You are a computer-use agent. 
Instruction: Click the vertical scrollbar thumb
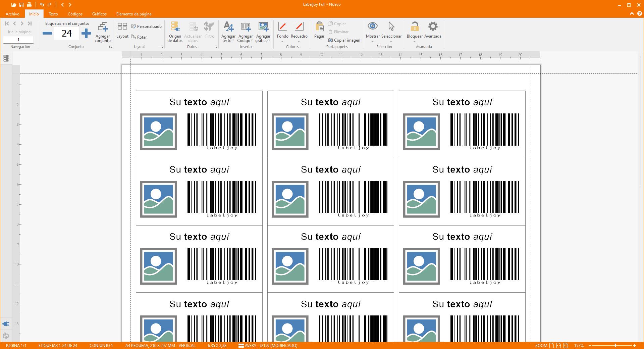(x=641, y=122)
